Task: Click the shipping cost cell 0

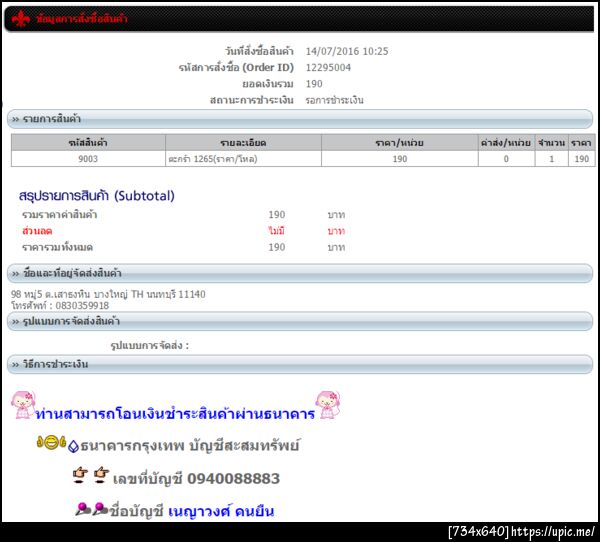Action: [x=506, y=159]
